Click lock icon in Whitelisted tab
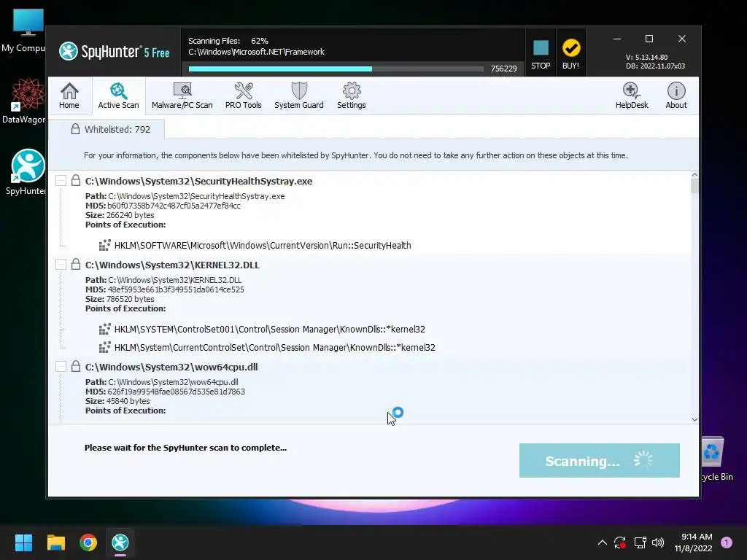The width and height of the screenshot is (747, 560). 75,129
